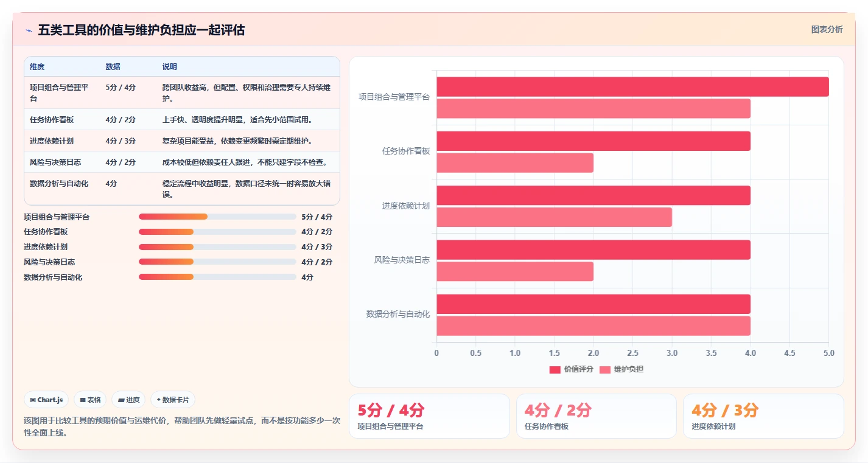Click the 4分 / 3分 value in the table

click(x=121, y=141)
